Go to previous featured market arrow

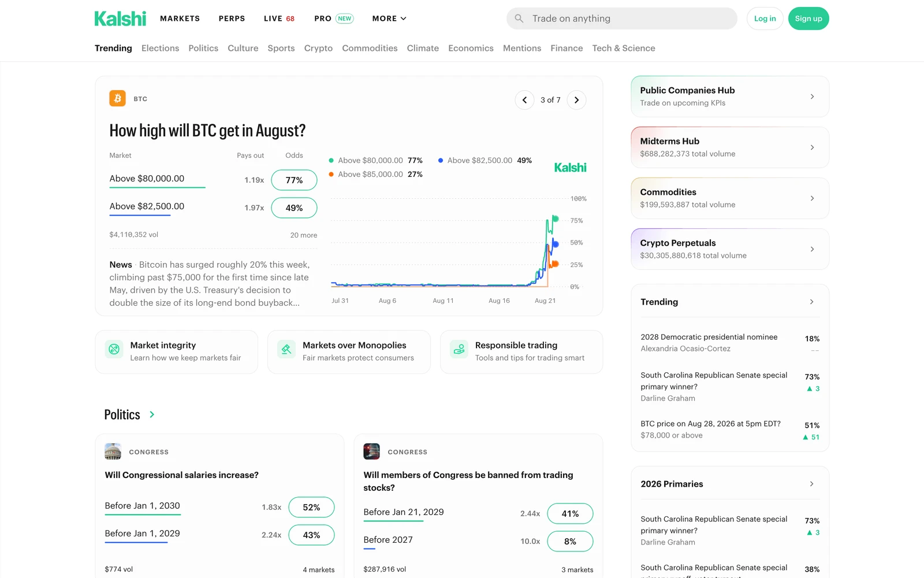(524, 100)
